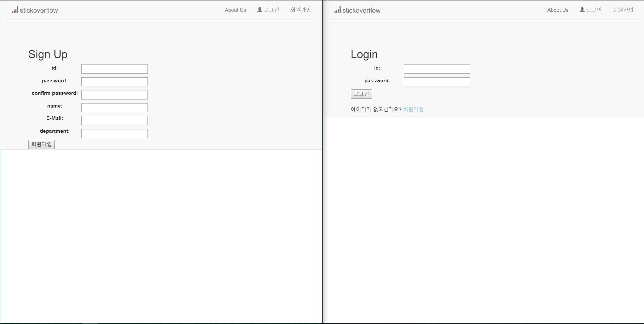Click the 'id:' label on Sign Up form

tap(55, 68)
